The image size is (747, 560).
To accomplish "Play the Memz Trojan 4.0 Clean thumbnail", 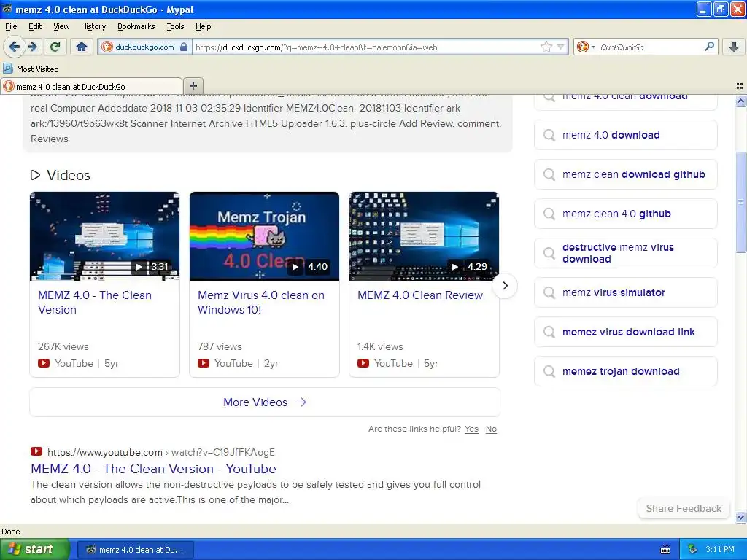I will coord(264,236).
